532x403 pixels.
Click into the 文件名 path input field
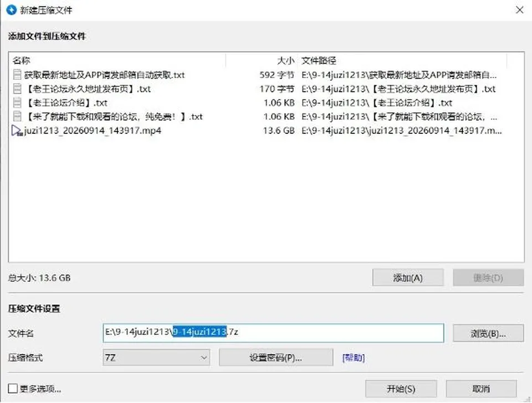tap(273, 333)
